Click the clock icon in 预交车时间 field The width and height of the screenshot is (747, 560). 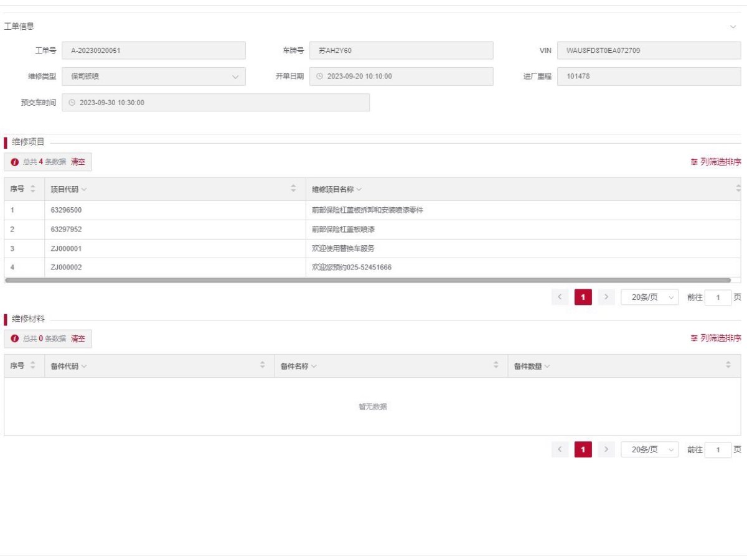point(72,103)
